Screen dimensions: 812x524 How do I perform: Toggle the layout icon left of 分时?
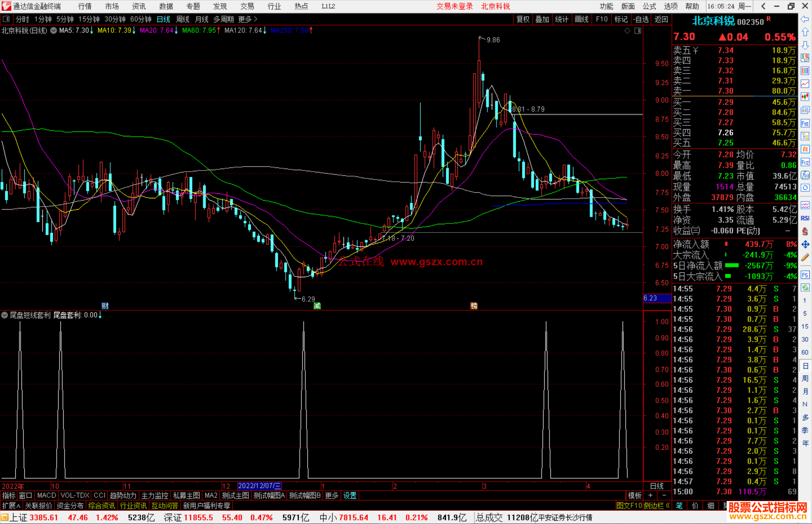coord(6,19)
